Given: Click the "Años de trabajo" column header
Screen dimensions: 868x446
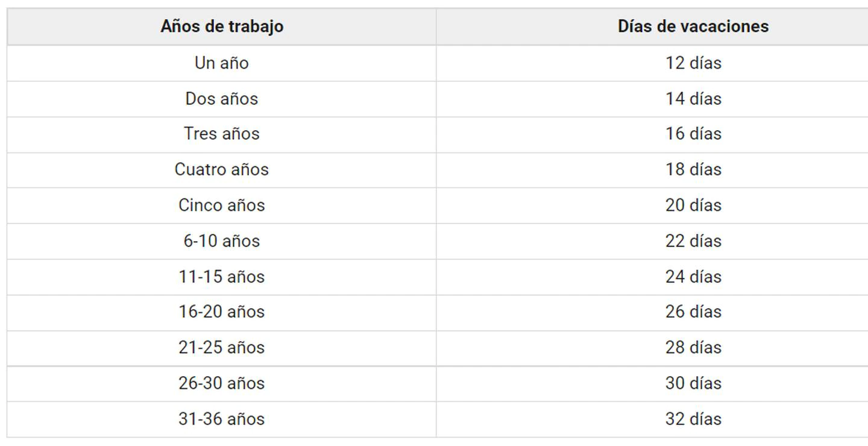Looking at the screenshot, I should coord(222,27).
